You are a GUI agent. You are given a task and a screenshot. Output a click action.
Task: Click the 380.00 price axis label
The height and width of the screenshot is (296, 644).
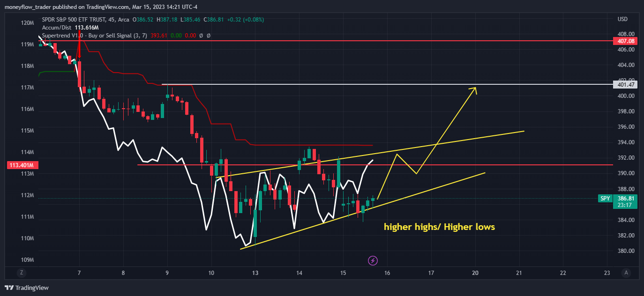pyautogui.click(x=626, y=251)
